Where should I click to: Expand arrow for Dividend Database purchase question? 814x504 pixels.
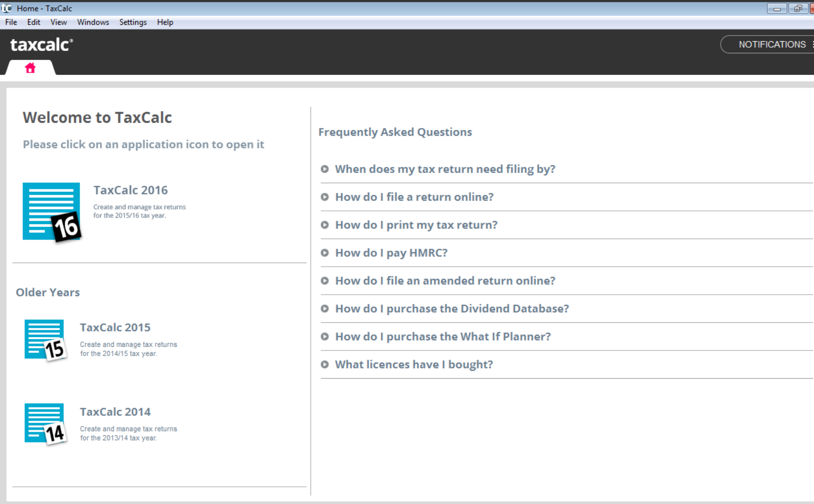[325, 308]
